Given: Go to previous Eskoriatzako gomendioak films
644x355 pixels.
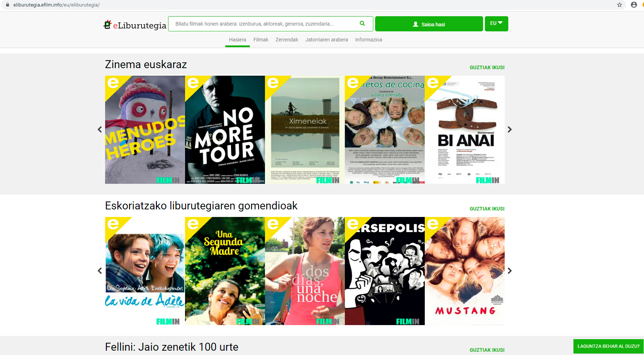Looking at the screenshot, I should (100, 271).
